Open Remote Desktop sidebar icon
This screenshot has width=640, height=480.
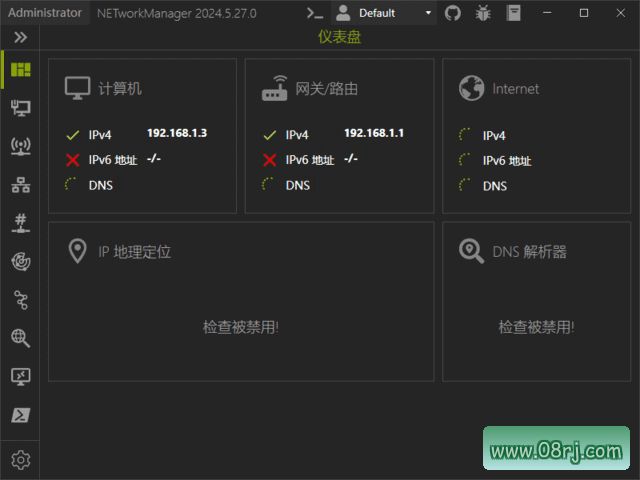click(20, 376)
